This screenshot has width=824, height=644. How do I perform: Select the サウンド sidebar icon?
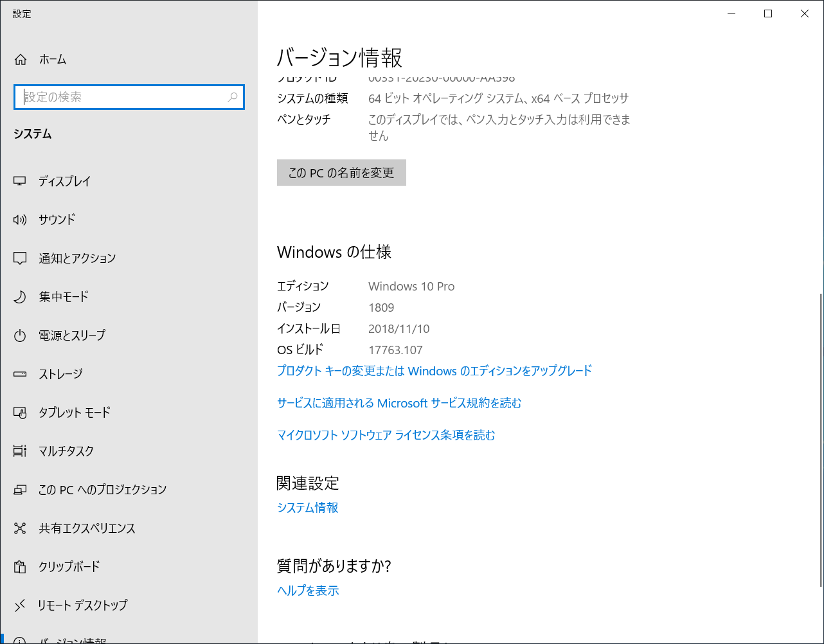pyautogui.click(x=57, y=219)
